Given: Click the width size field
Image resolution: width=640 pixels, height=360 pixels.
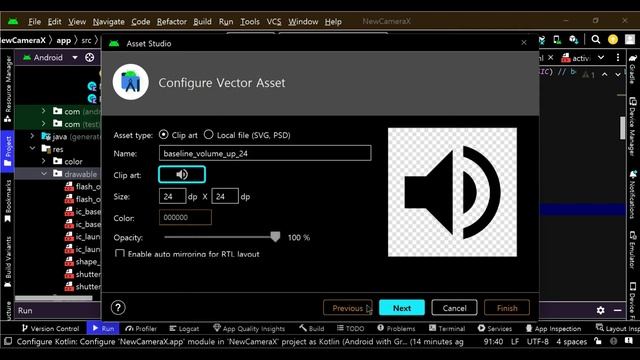Looking at the screenshot, I should coord(172,196).
